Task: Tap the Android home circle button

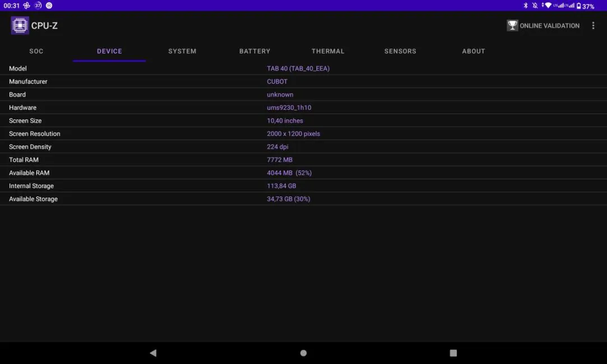Action: [304, 353]
